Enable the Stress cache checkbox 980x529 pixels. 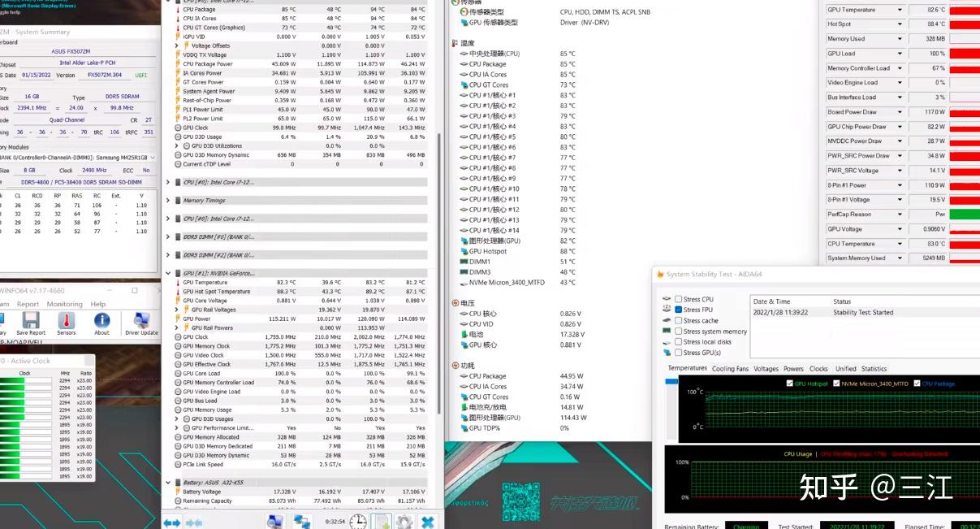click(x=678, y=320)
